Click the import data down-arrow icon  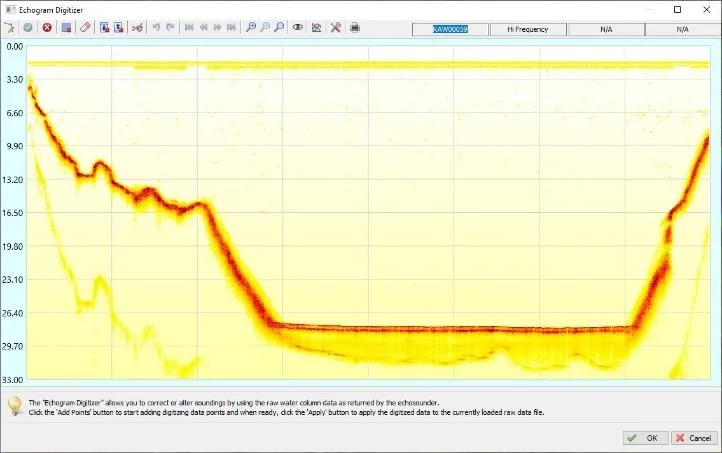pyautogui.click(x=105, y=28)
